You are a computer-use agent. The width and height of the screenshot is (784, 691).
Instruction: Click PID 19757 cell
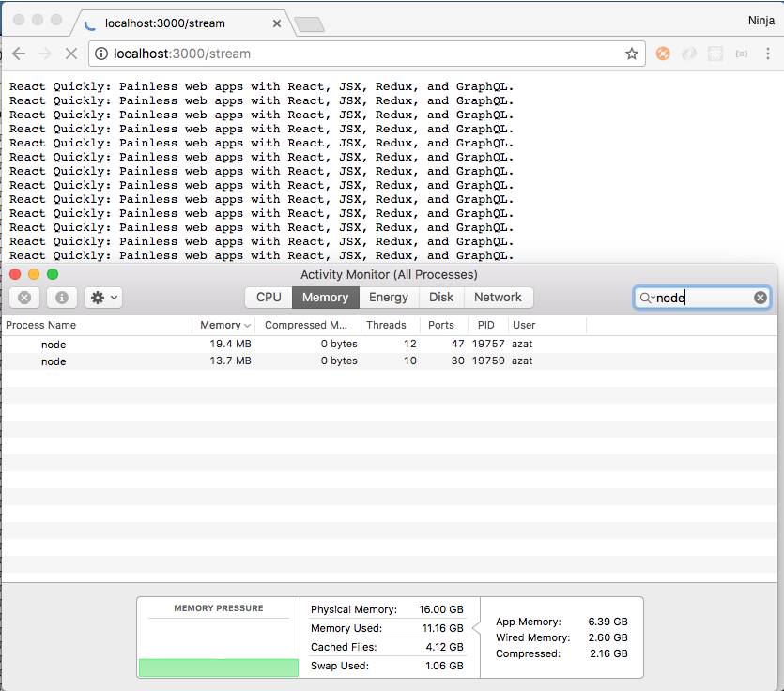(x=488, y=344)
